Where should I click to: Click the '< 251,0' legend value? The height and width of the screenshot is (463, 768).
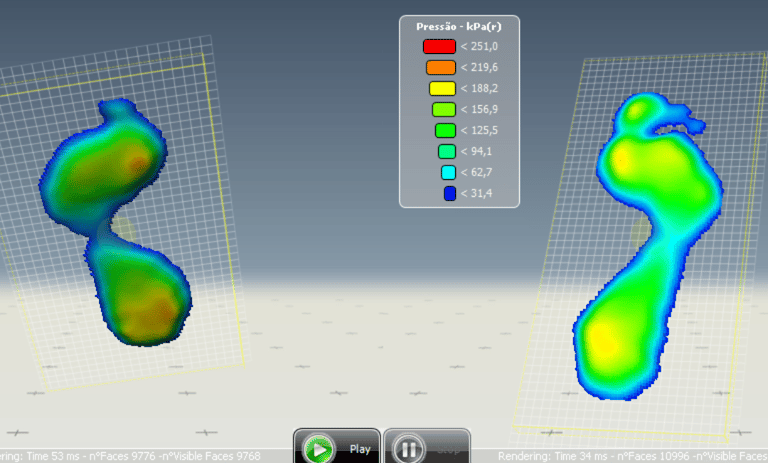click(479, 47)
